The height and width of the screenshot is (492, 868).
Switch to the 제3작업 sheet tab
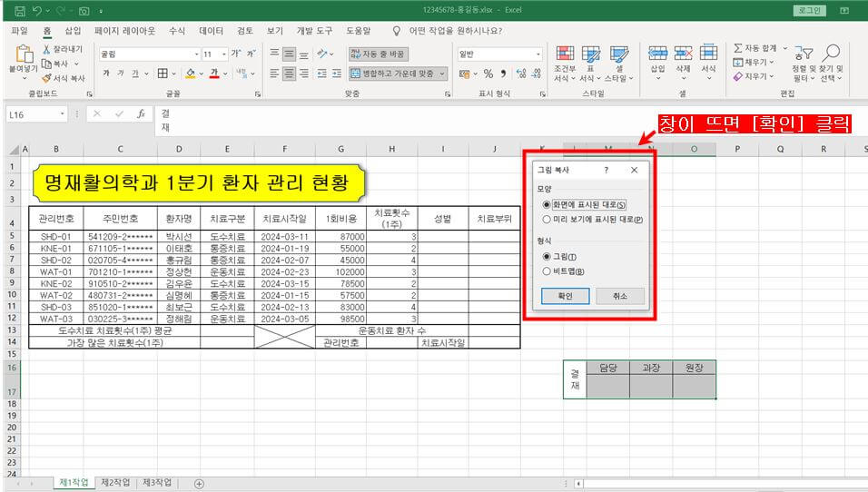coord(157,483)
